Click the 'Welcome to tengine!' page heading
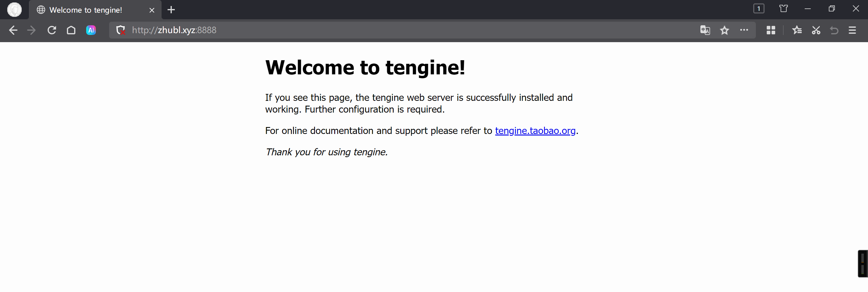Viewport: 868px width, 292px height. pyautogui.click(x=365, y=68)
